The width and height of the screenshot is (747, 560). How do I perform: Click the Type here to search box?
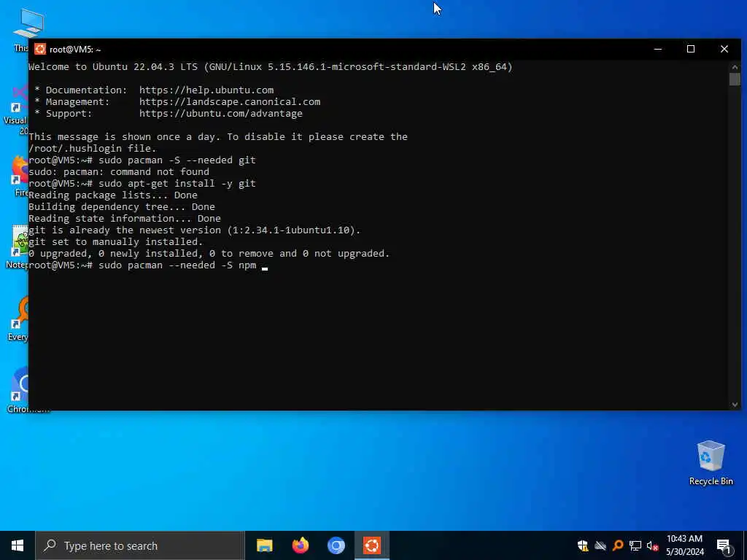click(140, 545)
